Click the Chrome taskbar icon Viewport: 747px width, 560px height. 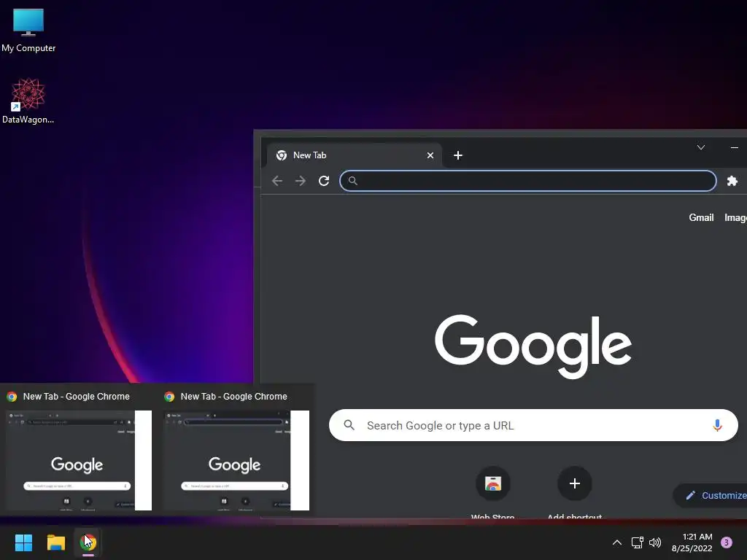pyautogui.click(x=88, y=542)
